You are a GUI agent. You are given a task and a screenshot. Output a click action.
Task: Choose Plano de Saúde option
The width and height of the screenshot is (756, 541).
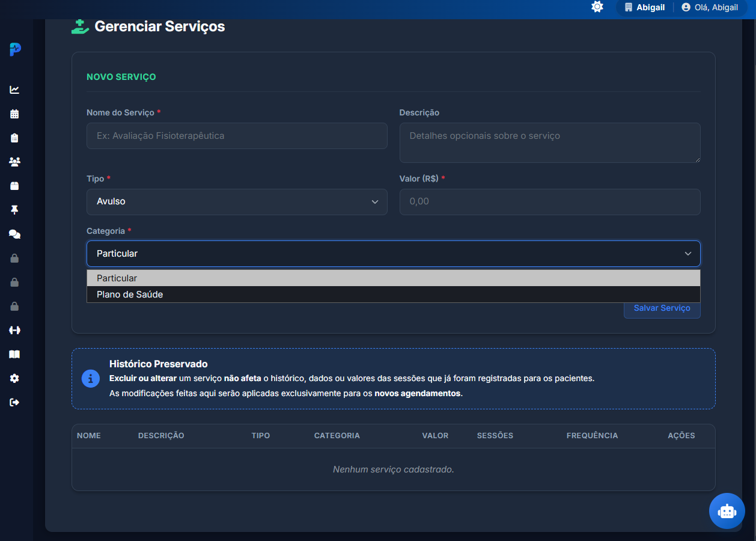tap(394, 295)
